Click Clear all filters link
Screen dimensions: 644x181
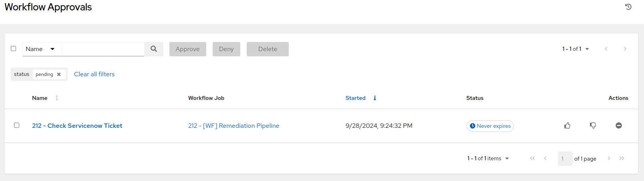click(x=94, y=74)
